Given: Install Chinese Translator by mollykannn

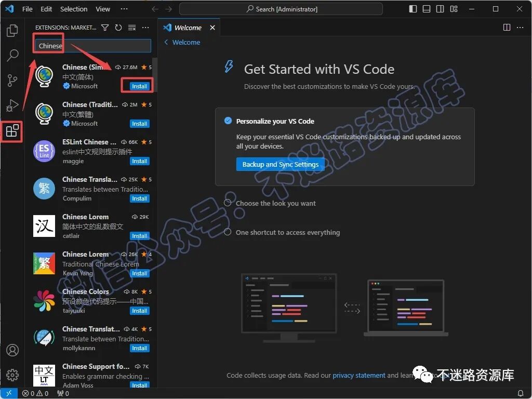Looking at the screenshot, I should [139, 348].
